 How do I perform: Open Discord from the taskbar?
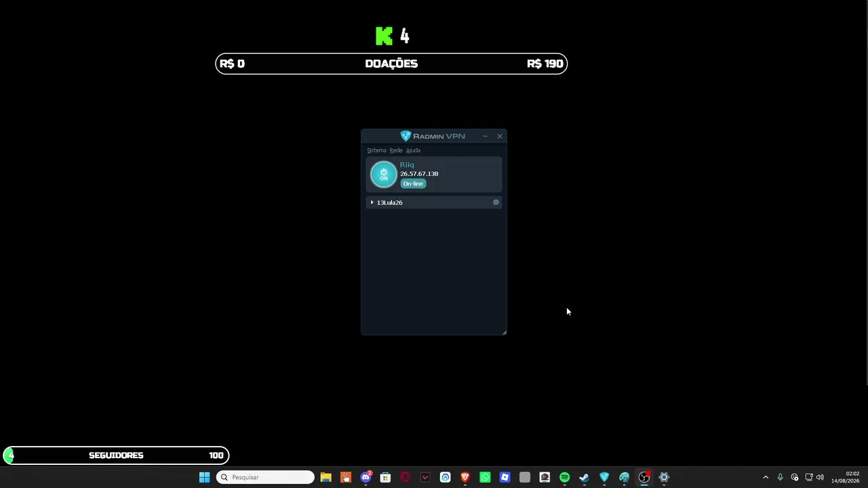click(366, 477)
